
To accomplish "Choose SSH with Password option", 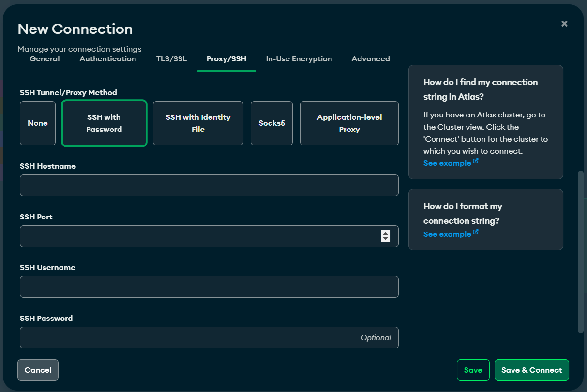I will click(104, 123).
